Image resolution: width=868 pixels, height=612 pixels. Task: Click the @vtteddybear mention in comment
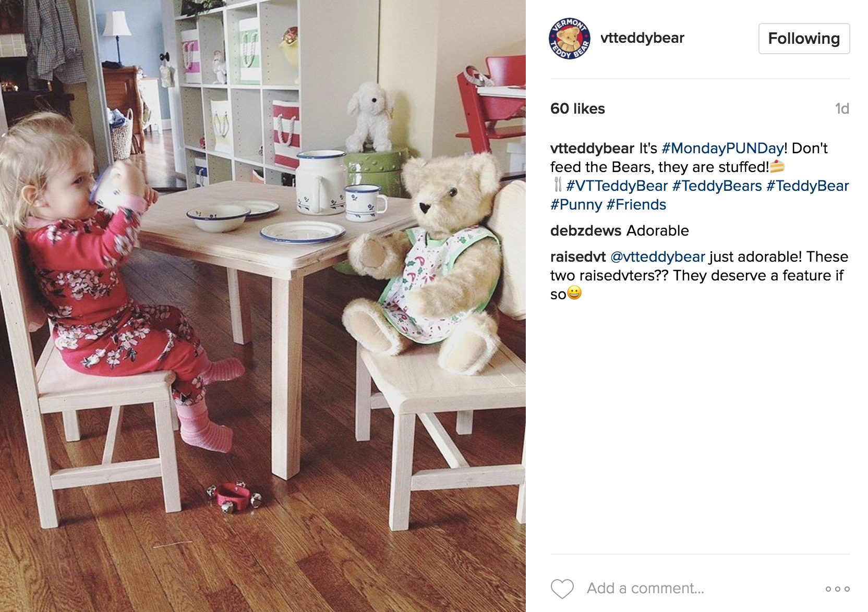657,257
